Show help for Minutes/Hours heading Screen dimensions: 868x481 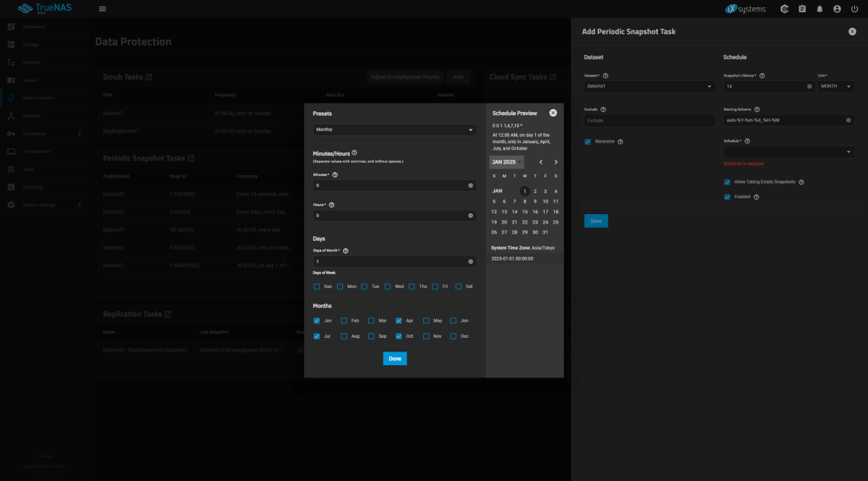tap(354, 153)
